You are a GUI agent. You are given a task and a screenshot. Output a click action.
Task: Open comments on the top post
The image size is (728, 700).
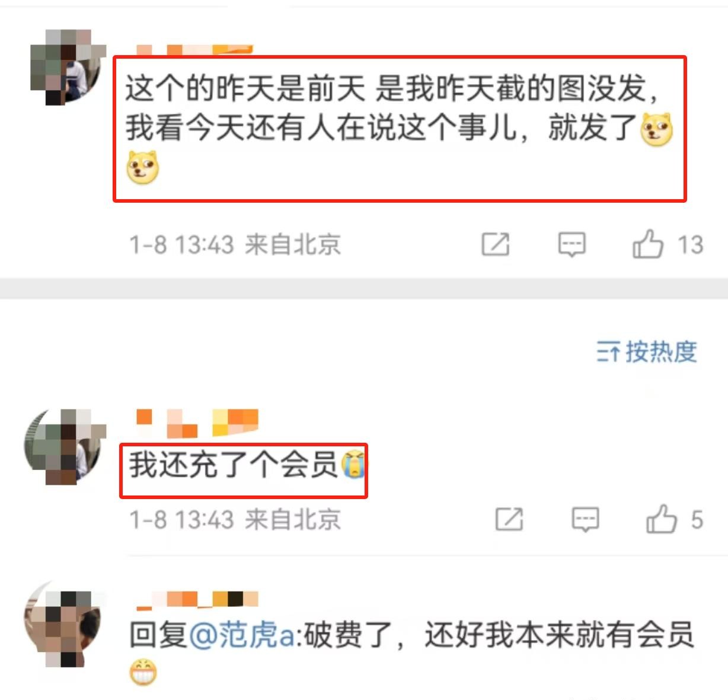point(571,244)
